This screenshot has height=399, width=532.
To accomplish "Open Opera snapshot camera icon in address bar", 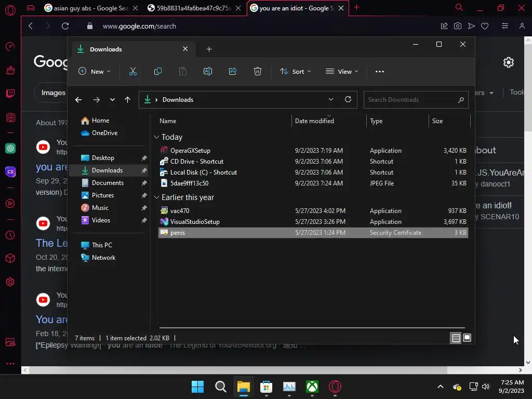I will pyautogui.click(x=458, y=26).
